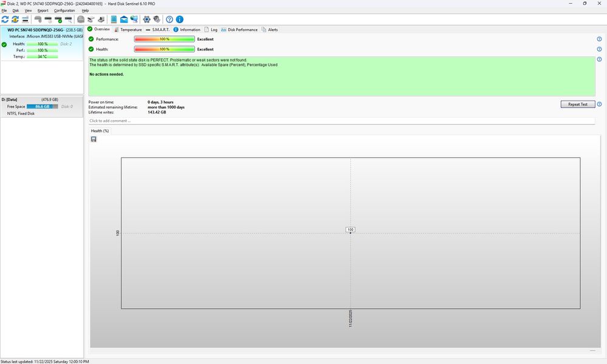Open the View menu
This screenshot has height=364, width=607.
coord(29,10)
